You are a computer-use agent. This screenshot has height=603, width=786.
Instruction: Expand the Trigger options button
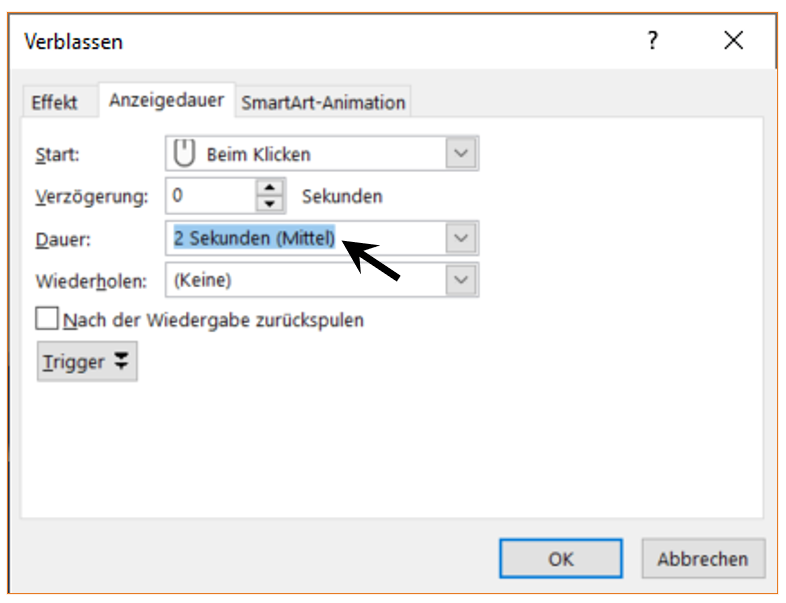coord(86,362)
